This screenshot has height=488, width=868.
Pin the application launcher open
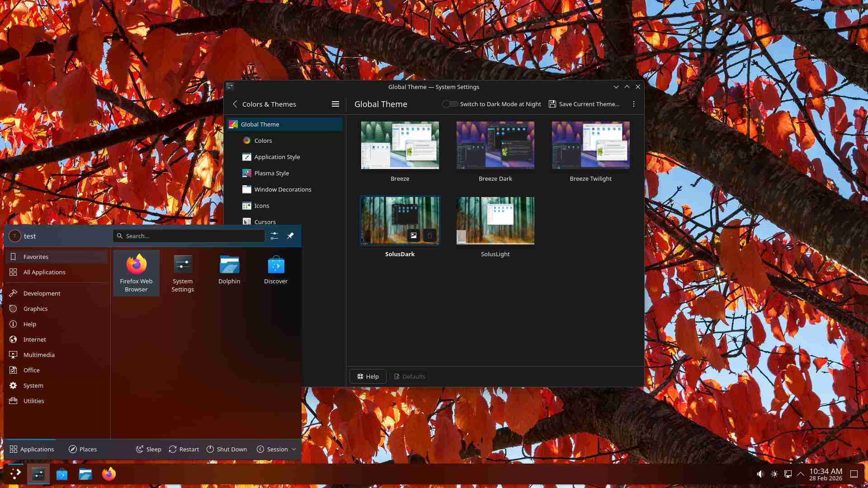pyautogui.click(x=290, y=236)
